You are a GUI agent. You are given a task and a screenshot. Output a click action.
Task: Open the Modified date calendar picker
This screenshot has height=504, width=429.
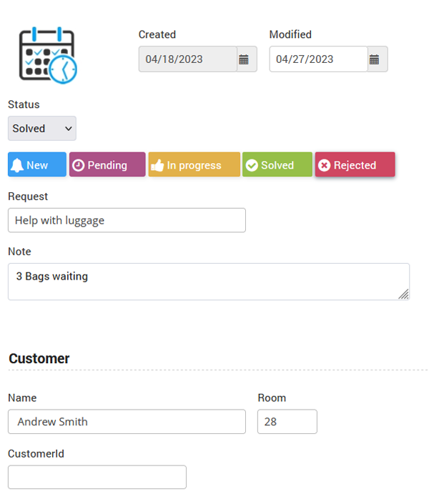coord(378,59)
